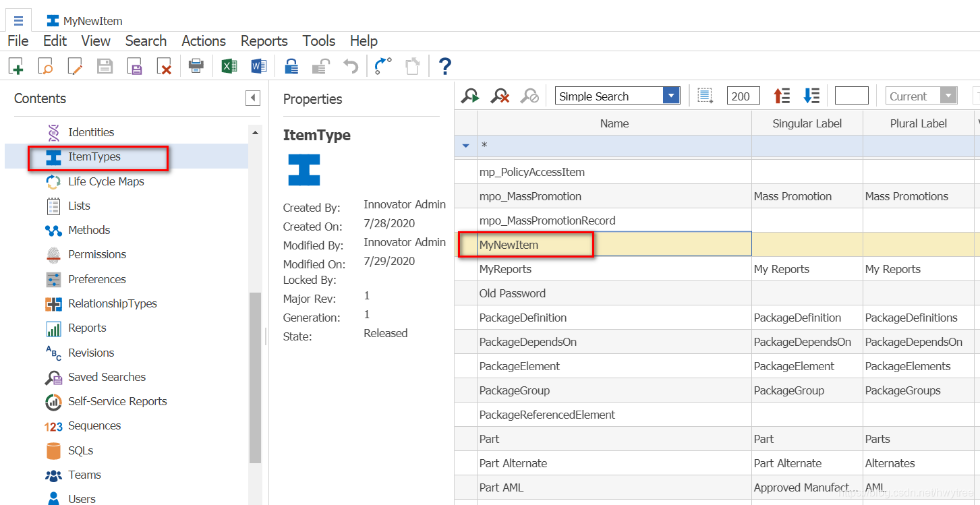This screenshot has width=980, height=505.
Task: Click the Create New Item toolbar icon
Action: (16, 66)
